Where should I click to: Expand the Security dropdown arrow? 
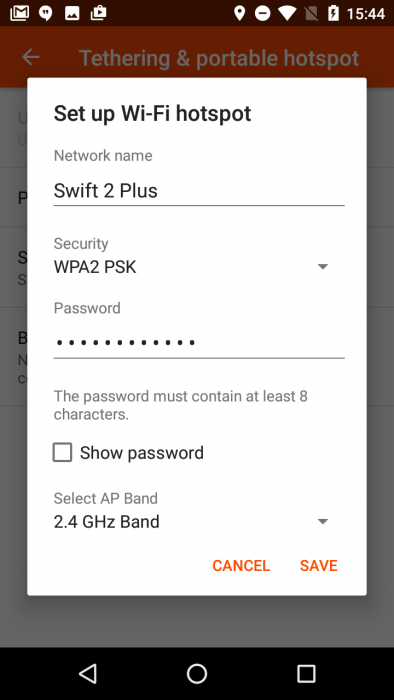(x=323, y=267)
